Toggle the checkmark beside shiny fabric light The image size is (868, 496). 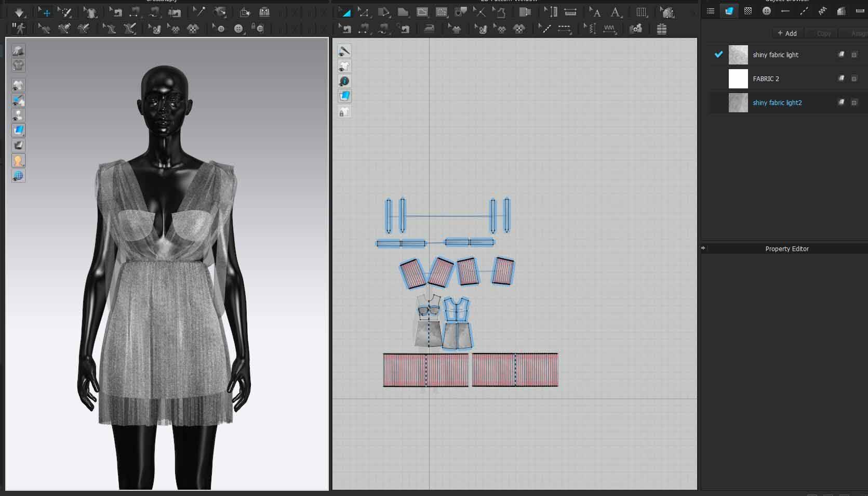(x=718, y=54)
